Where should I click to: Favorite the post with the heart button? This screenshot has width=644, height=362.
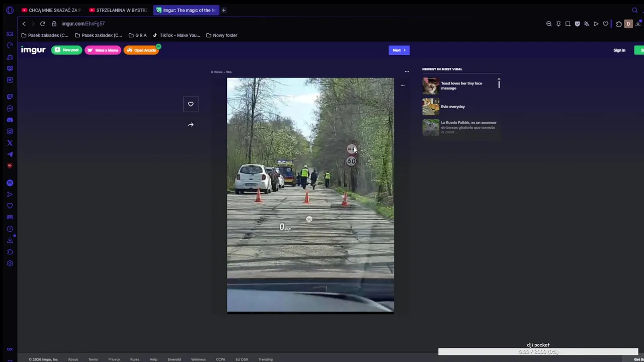click(191, 104)
